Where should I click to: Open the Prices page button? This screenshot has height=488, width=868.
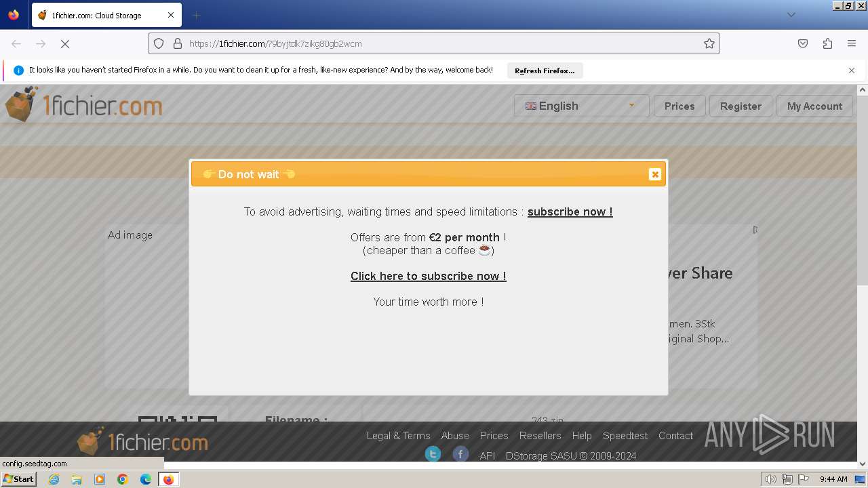[679, 106]
